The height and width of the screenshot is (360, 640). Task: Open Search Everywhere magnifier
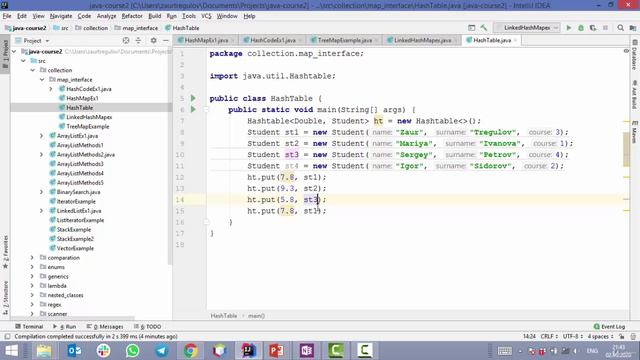(620, 28)
